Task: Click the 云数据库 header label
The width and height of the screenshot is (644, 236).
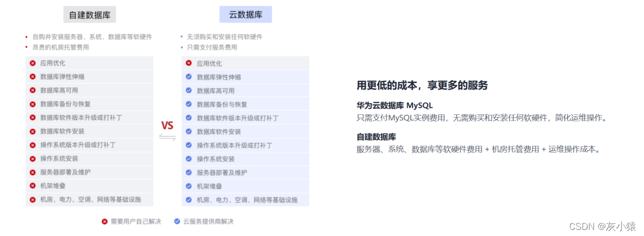Action: tap(245, 15)
